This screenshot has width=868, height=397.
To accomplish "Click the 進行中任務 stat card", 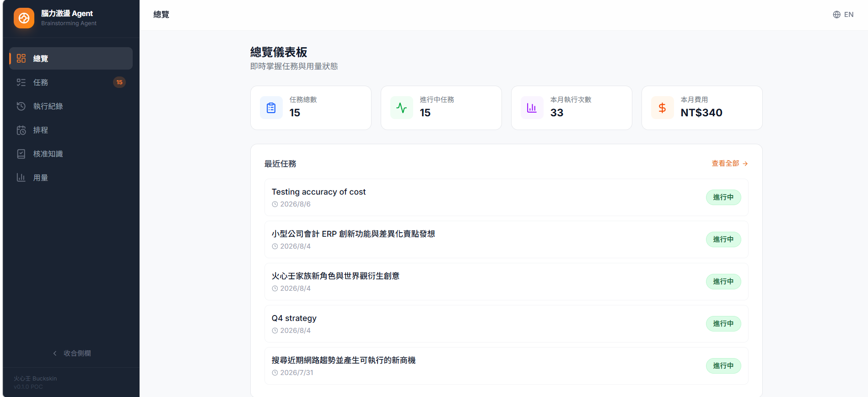I will [x=441, y=108].
